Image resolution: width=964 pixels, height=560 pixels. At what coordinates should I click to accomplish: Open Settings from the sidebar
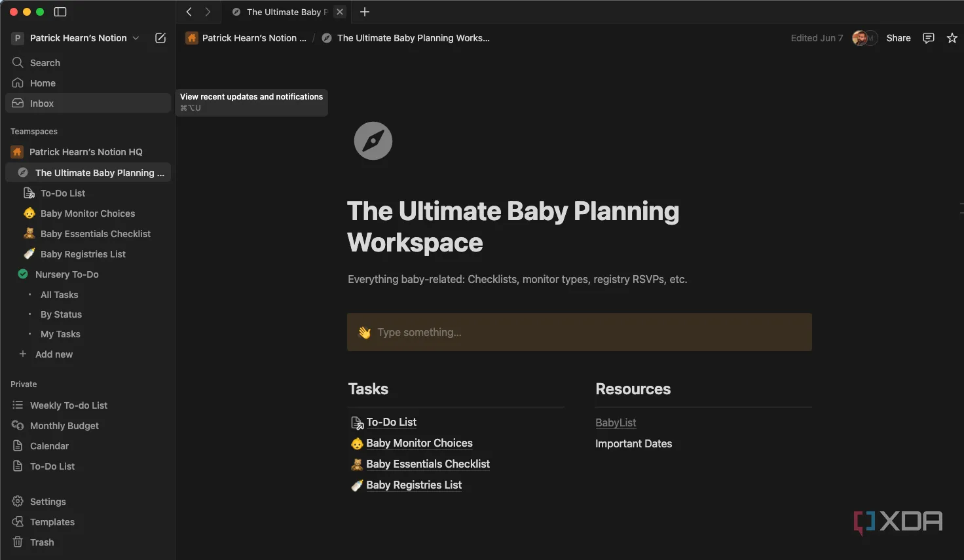[88, 502]
